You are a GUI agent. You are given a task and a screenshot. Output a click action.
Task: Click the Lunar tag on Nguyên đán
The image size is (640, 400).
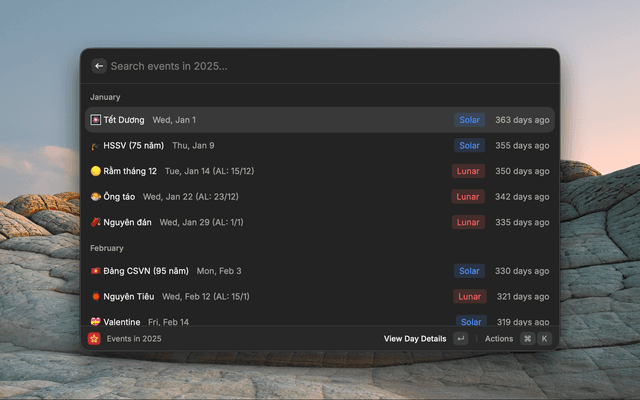468,222
